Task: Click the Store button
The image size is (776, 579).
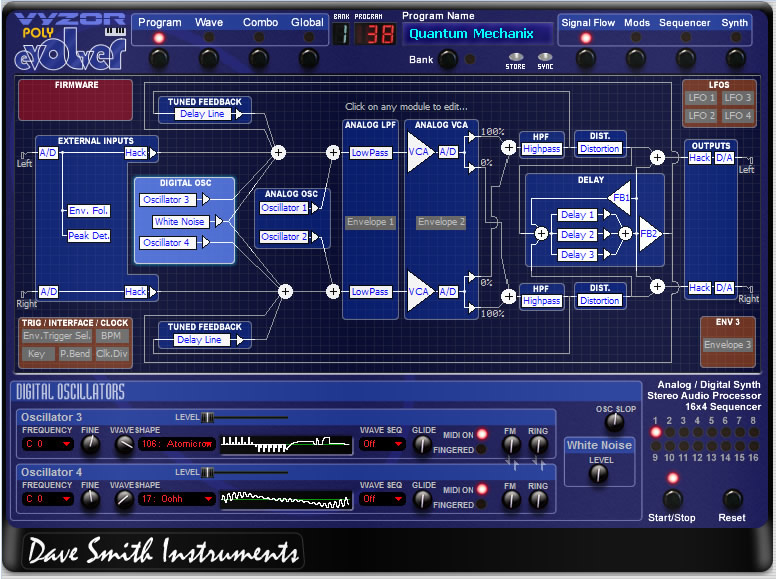Action: coord(515,57)
